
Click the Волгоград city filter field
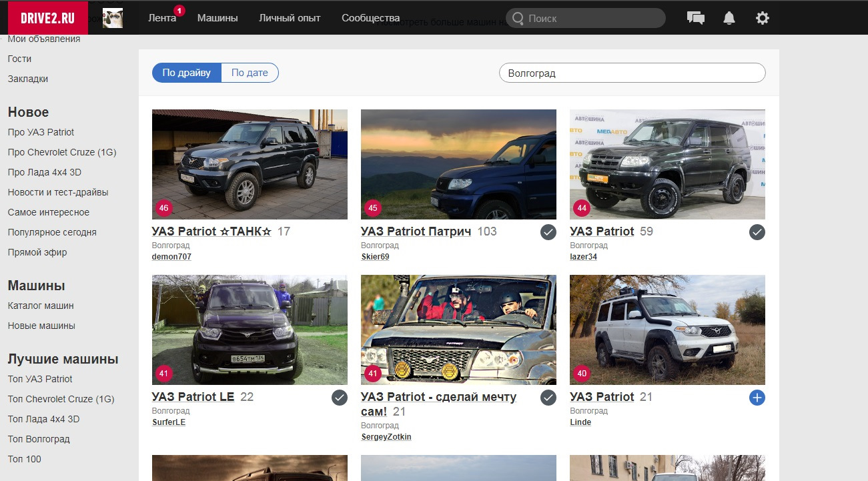click(x=632, y=73)
